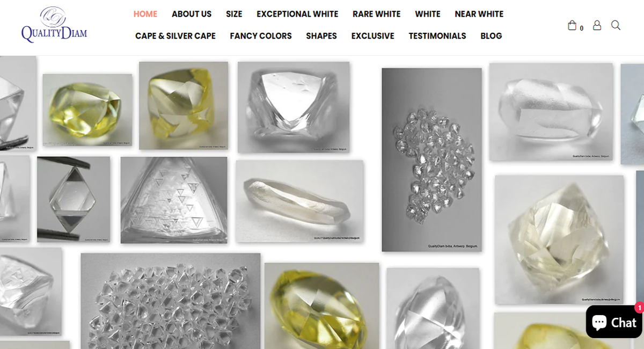Go to CAPE & SILVER CAPE
Image resolution: width=644 pixels, height=349 pixels.
[175, 36]
